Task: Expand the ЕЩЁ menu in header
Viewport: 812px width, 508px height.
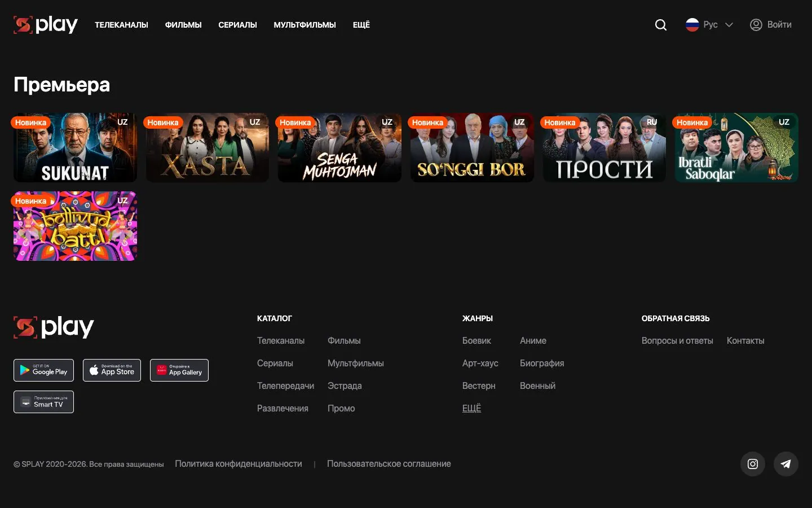Action: coord(361,25)
